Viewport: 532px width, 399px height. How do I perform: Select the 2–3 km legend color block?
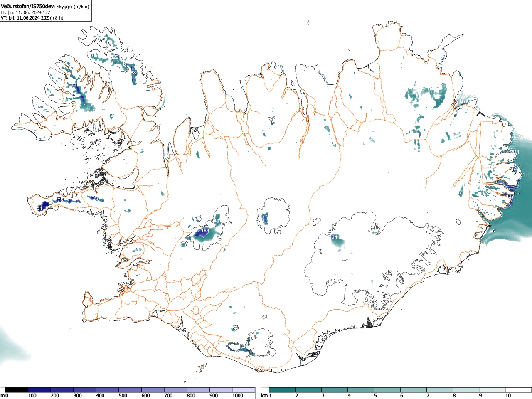pos(308,390)
